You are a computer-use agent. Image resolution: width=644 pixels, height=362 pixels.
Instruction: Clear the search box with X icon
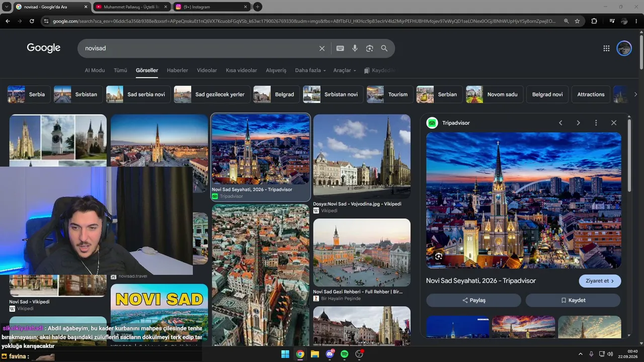(322, 48)
